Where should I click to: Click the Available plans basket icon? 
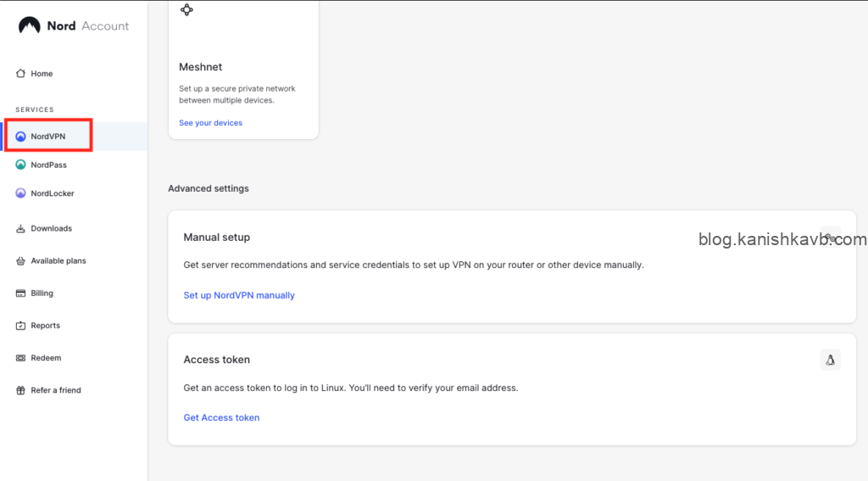click(21, 261)
